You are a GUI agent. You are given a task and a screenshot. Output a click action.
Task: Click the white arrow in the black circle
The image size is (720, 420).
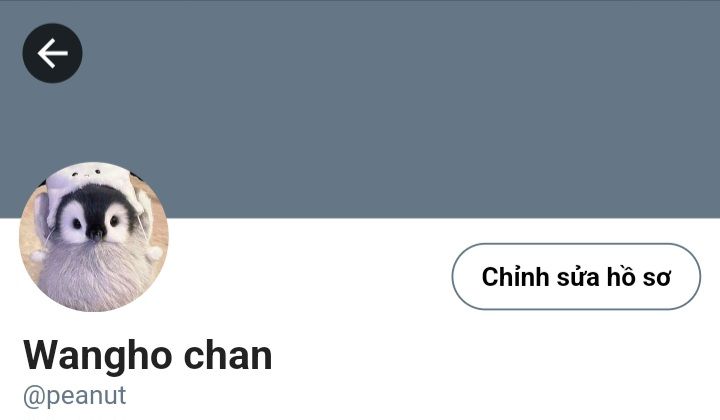pos(52,53)
